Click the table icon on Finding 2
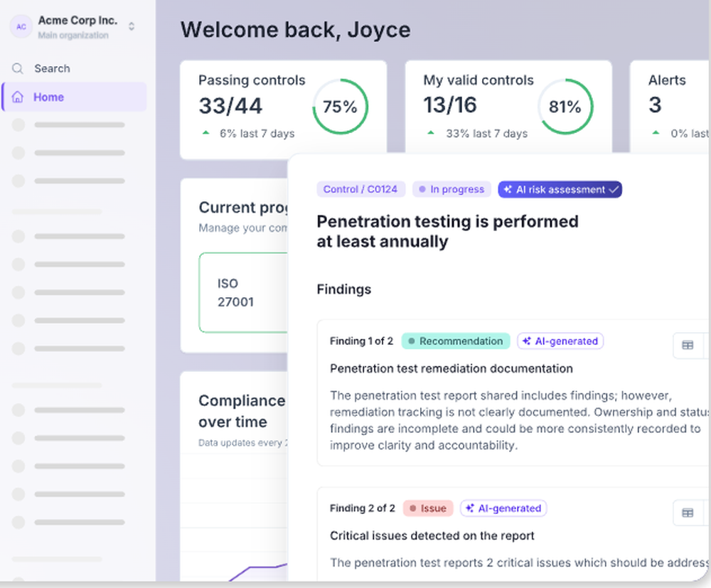 tap(688, 512)
